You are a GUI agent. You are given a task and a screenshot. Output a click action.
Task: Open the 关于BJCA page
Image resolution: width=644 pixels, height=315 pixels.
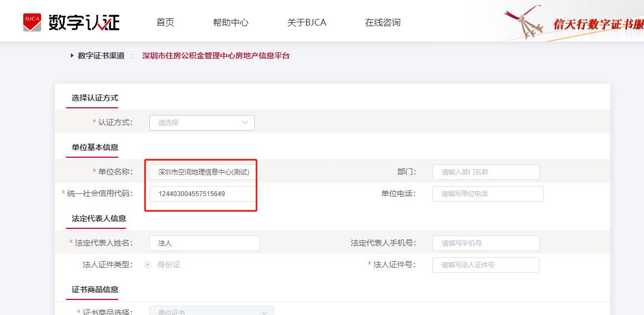pos(306,23)
